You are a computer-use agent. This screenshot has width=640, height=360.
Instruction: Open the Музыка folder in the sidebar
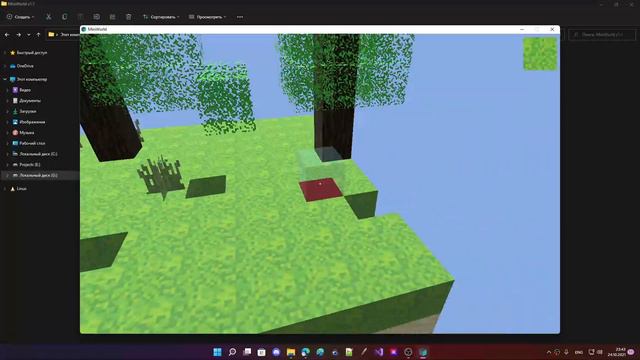pyautogui.click(x=27, y=132)
